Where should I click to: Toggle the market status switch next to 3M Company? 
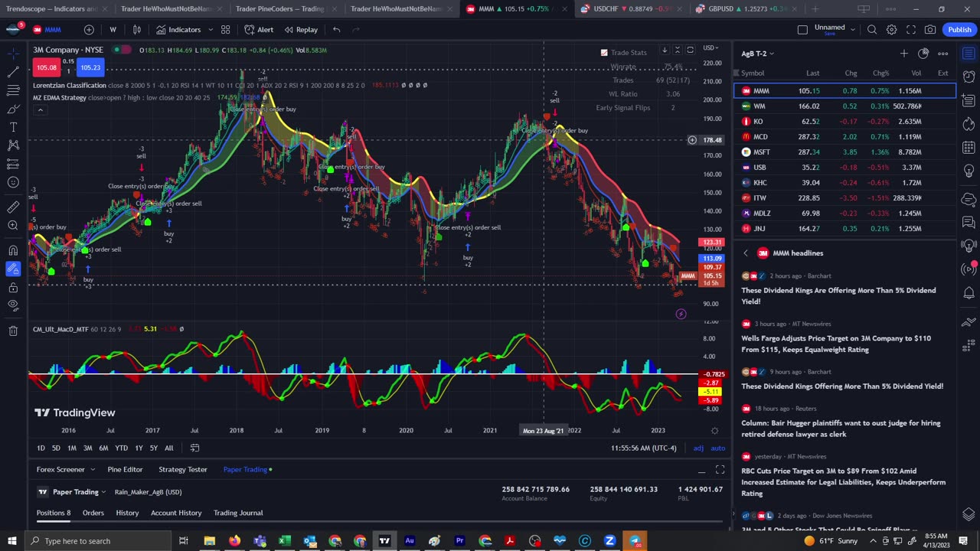click(x=122, y=50)
